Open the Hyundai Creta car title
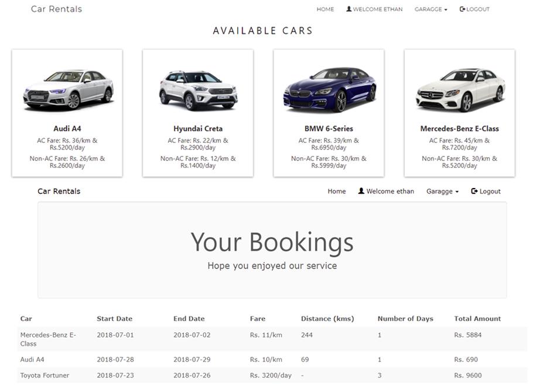This screenshot has height=392, width=533. (198, 128)
